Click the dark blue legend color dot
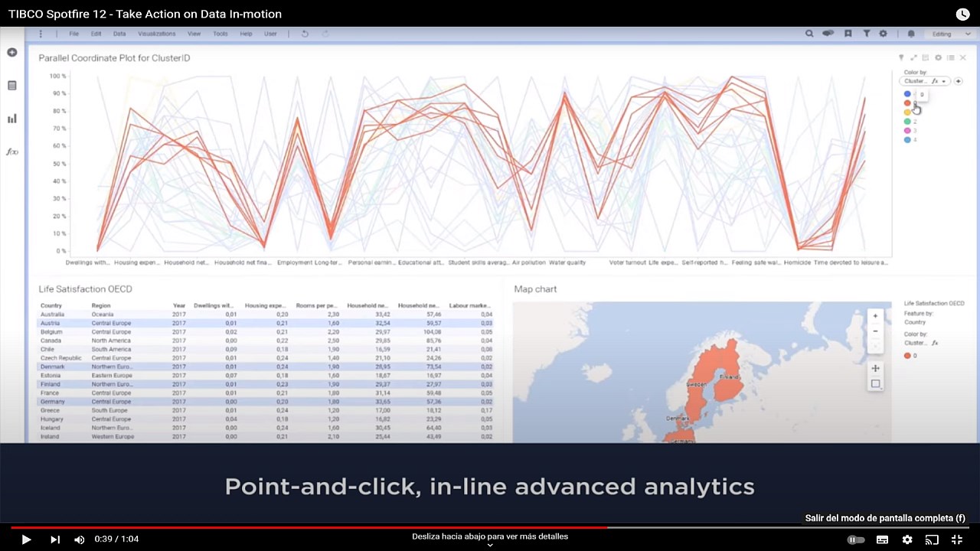Image resolution: width=980 pixels, height=551 pixels. [907, 94]
